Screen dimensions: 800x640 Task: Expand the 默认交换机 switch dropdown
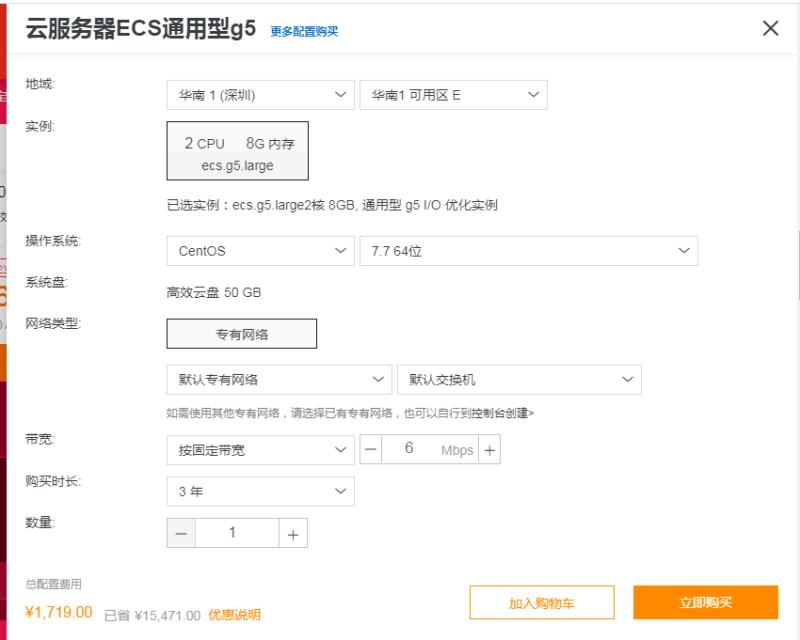pos(518,380)
